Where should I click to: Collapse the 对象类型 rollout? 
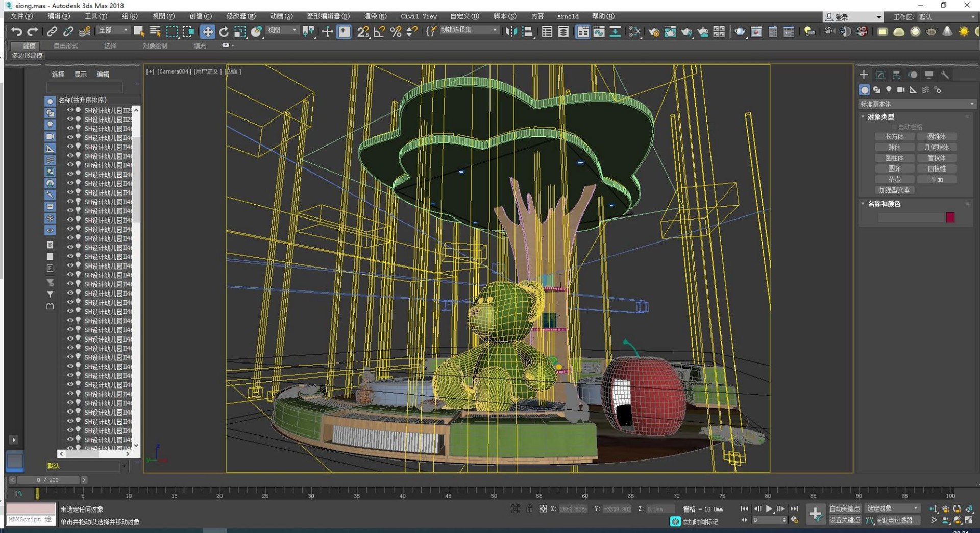point(880,117)
